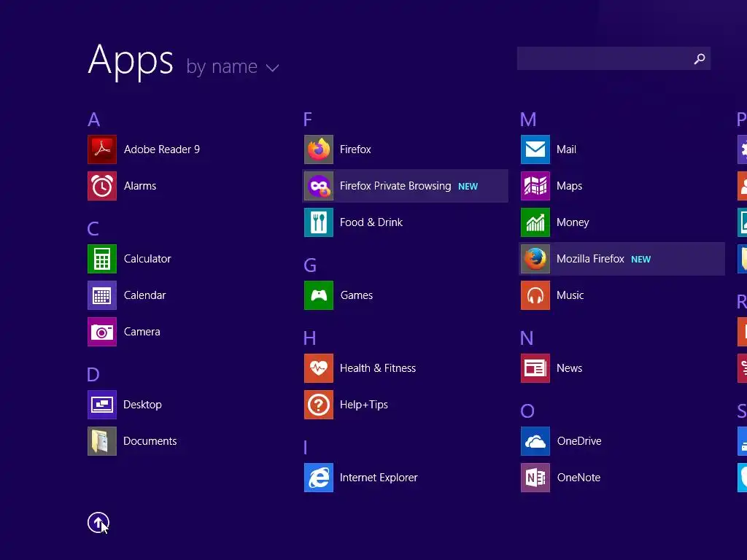The height and width of the screenshot is (560, 747).
Task: Open the Help+Tips question mark icon
Action: (319, 404)
